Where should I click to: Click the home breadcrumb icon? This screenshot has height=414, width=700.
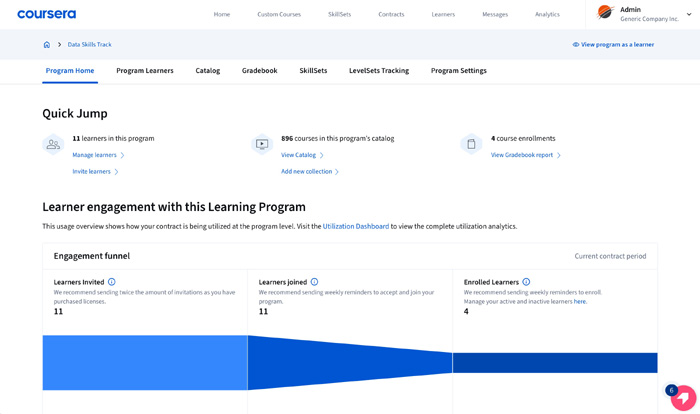tap(47, 45)
